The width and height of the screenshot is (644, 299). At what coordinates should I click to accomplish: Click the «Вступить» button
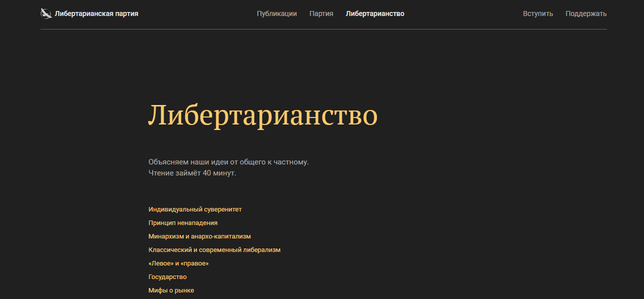[x=538, y=13]
